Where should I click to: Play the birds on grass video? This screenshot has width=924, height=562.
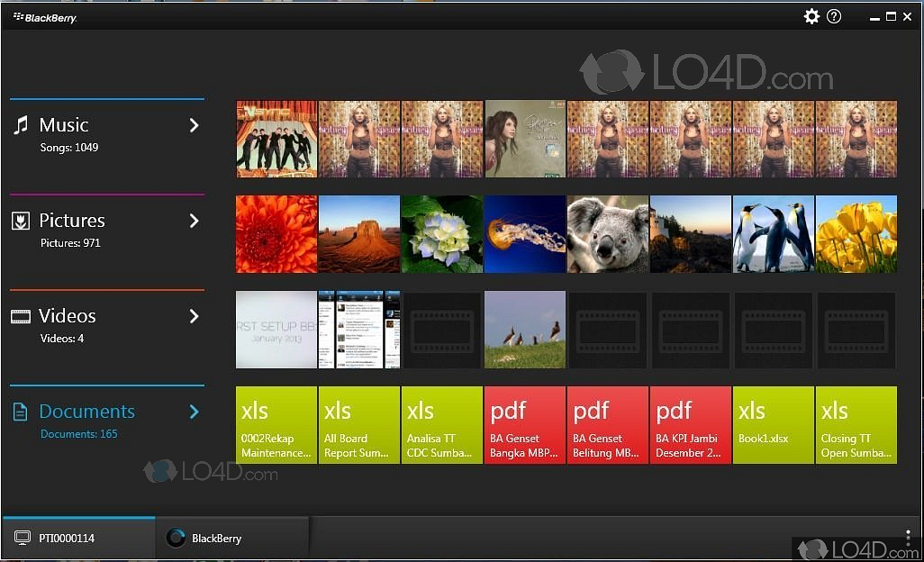[x=525, y=330]
